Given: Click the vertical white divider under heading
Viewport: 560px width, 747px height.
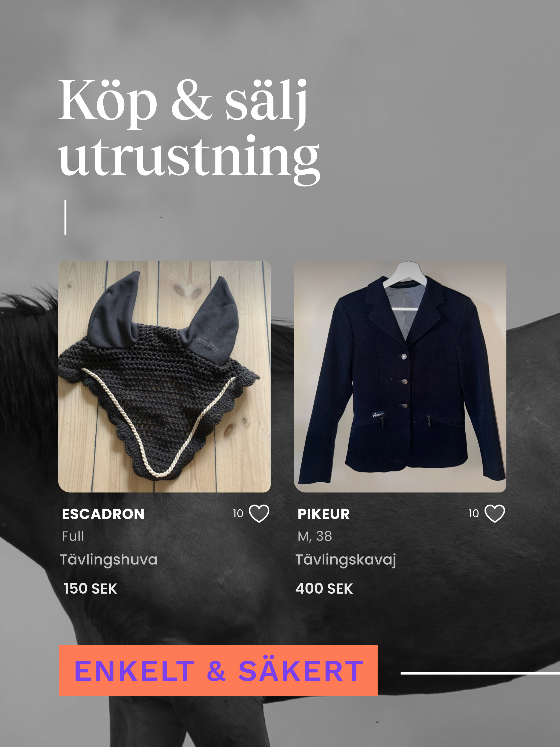Looking at the screenshot, I should (66, 217).
